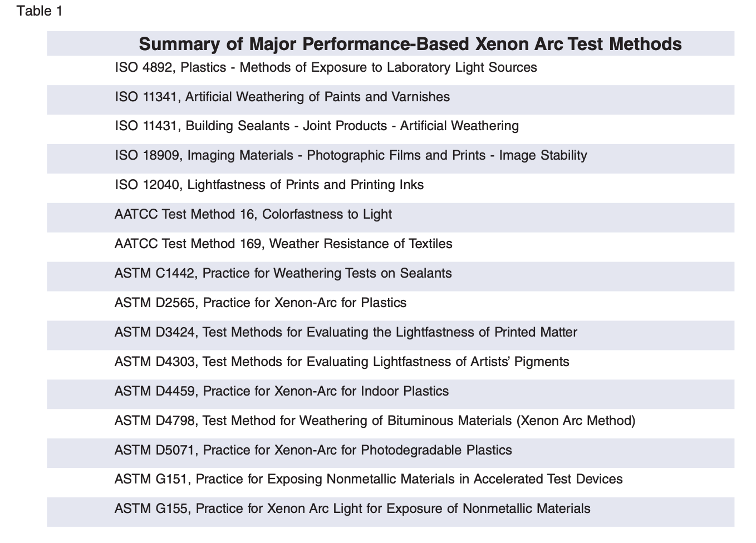Select the ISO 4892 Plastics row
This screenshot has height=543, width=756.
coord(326,68)
